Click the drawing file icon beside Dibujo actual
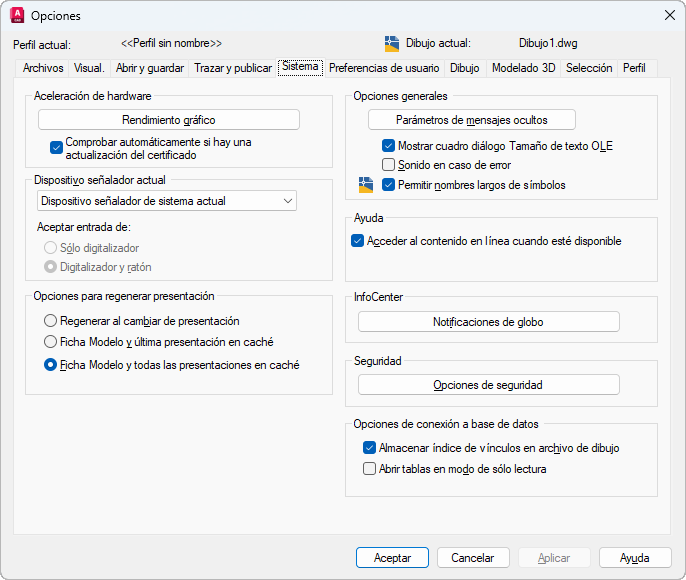The height and width of the screenshot is (580, 686). pos(392,43)
